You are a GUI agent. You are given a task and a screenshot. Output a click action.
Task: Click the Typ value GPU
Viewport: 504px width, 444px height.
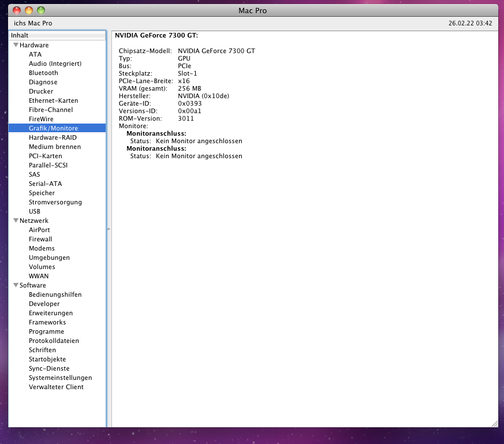[x=184, y=58]
